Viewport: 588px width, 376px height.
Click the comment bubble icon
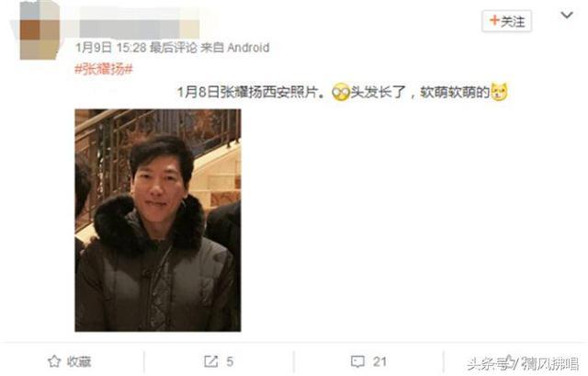pos(357,361)
